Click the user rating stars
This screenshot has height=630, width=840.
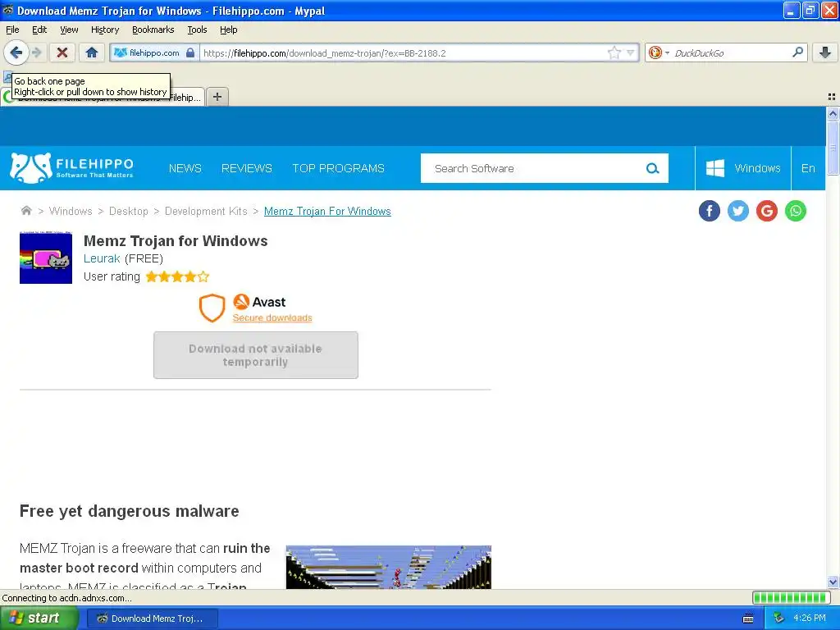tap(177, 276)
